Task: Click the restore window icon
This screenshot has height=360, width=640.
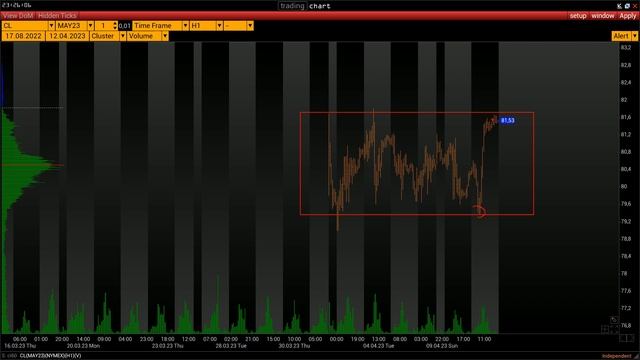Action: pos(627,6)
